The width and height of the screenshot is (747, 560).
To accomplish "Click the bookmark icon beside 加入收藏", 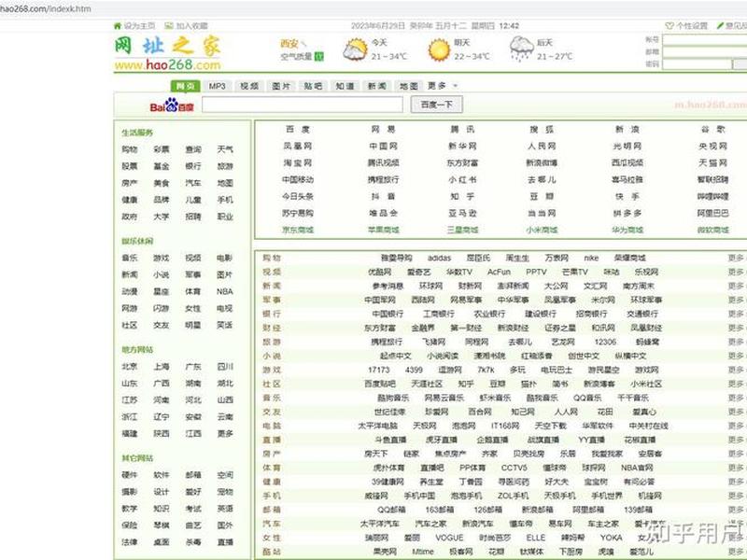I will pos(169,26).
